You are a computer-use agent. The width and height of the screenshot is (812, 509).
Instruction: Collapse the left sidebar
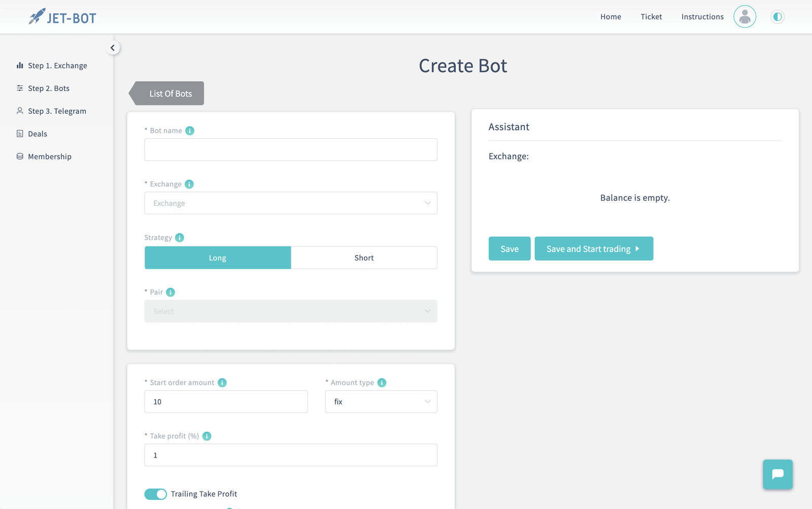click(x=113, y=47)
